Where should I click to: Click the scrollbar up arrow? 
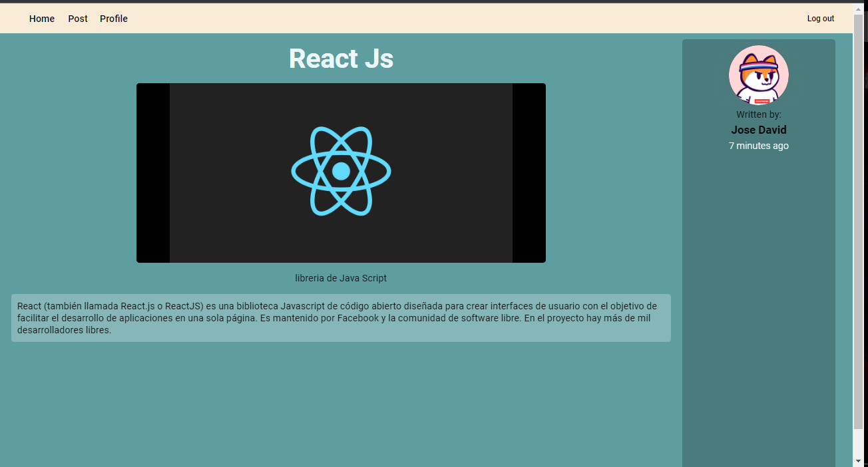tap(858, 9)
